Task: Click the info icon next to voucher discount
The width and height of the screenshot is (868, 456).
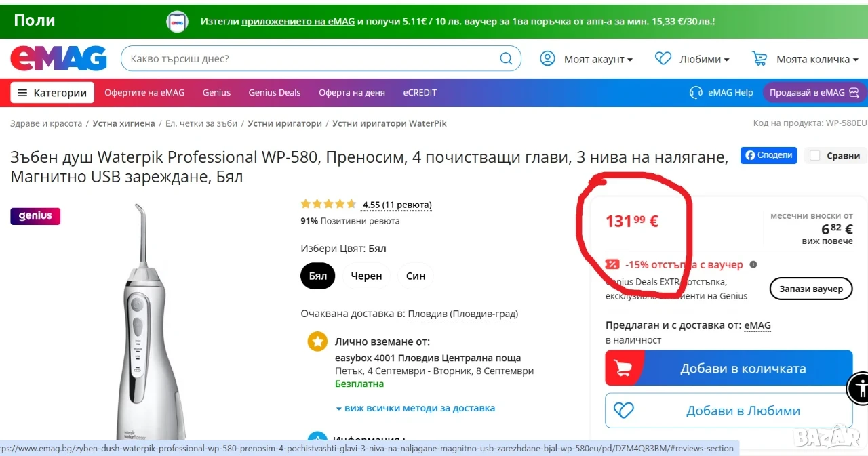Action: coord(753,265)
